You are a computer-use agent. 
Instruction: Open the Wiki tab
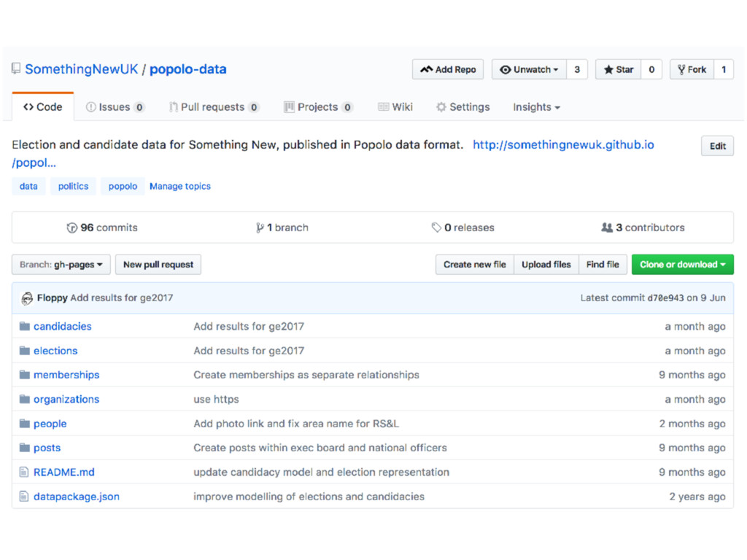(x=395, y=107)
